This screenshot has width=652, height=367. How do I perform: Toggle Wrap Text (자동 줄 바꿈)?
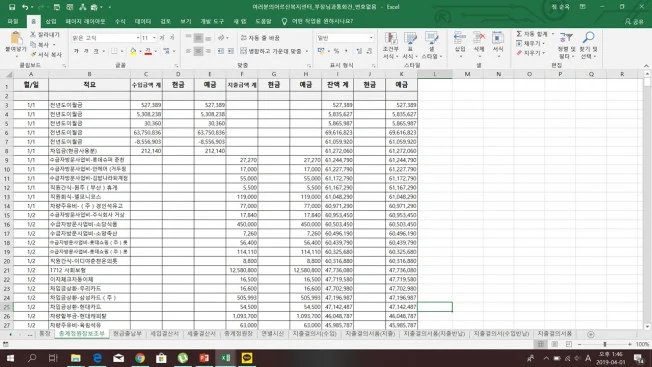[260, 38]
